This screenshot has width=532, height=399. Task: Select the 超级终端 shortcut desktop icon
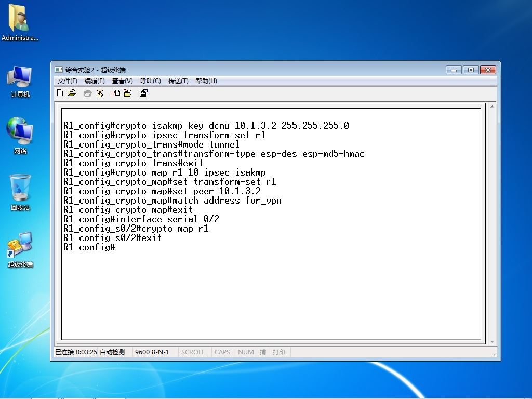click(x=20, y=249)
